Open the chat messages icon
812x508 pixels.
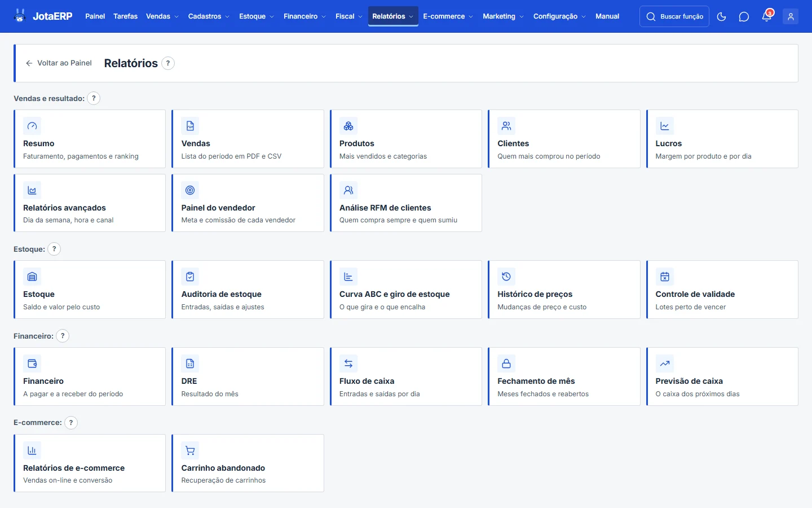(744, 16)
